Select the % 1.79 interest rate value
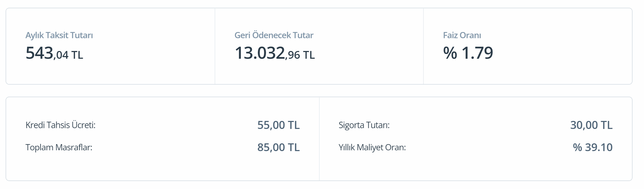This screenshot has height=189, width=644. click(x=468, y=53)
